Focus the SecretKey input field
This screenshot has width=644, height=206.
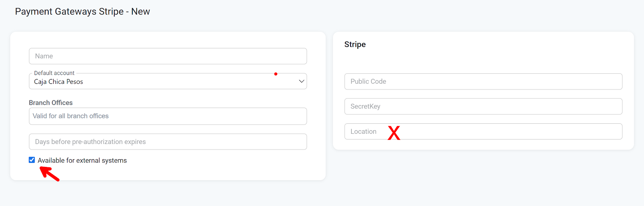[x=483, y=106]
